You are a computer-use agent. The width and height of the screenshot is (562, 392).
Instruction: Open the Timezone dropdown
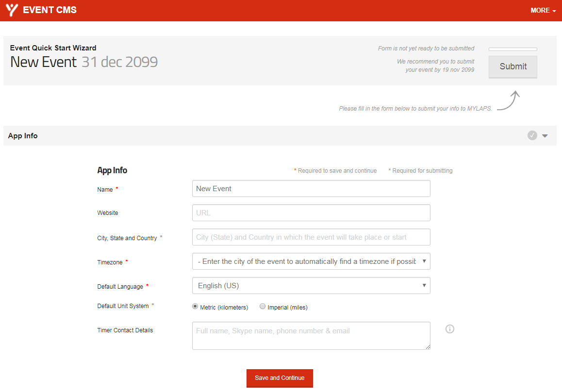coord(311,261)
